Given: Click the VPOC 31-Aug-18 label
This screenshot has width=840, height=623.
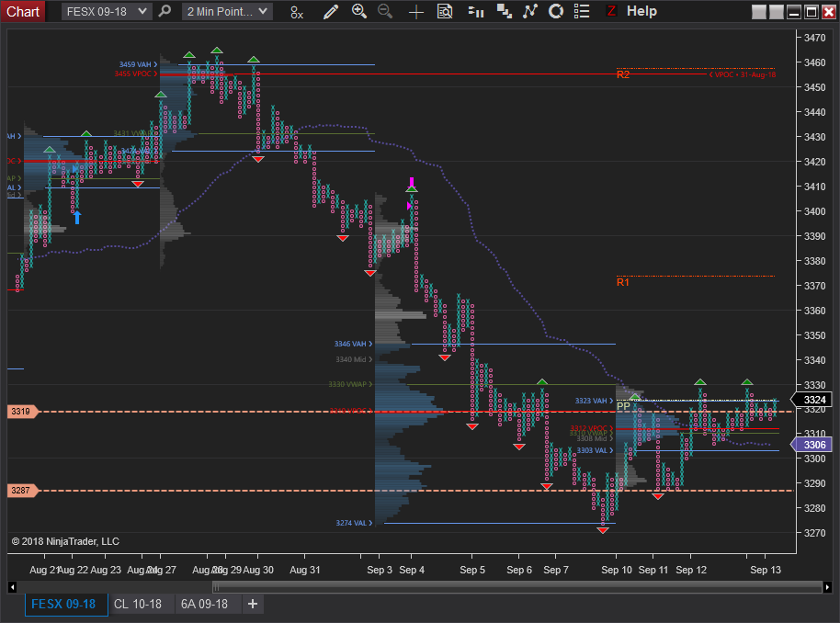Looking at the screenshot, I should click(x=743, y=75).
